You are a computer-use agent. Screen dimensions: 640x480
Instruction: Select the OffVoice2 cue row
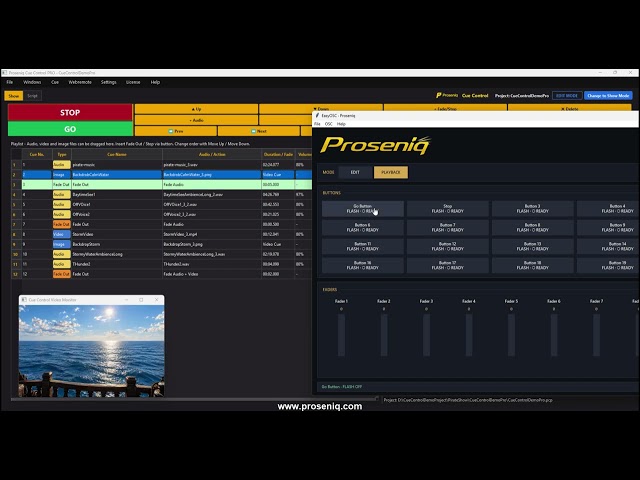point(162,214)
